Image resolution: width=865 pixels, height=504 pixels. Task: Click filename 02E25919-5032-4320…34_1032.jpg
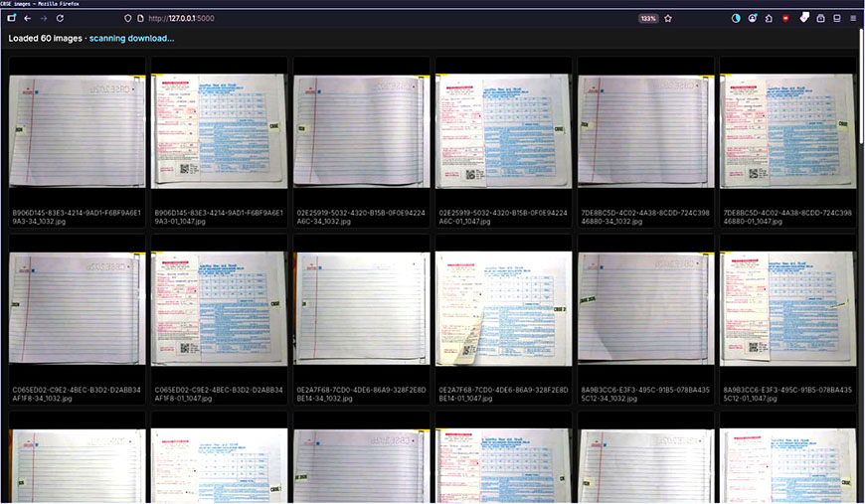(x=361, y=217)
